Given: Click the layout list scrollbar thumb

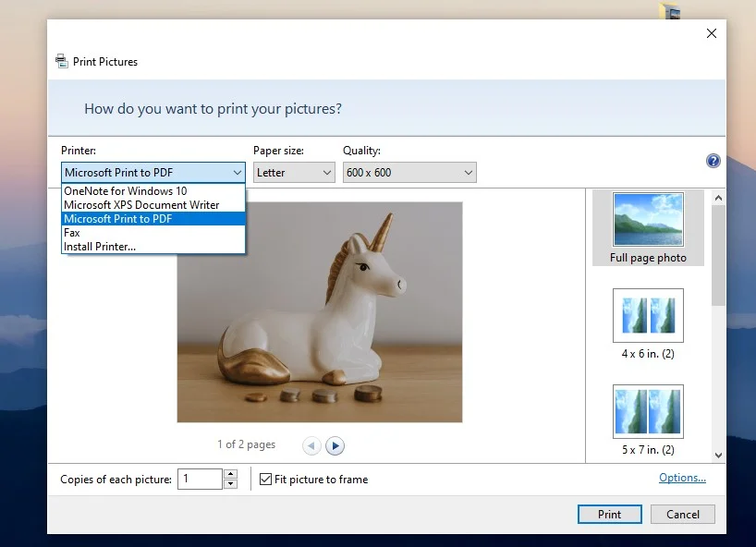Looking at the screenshot, I should coord(718,255).
